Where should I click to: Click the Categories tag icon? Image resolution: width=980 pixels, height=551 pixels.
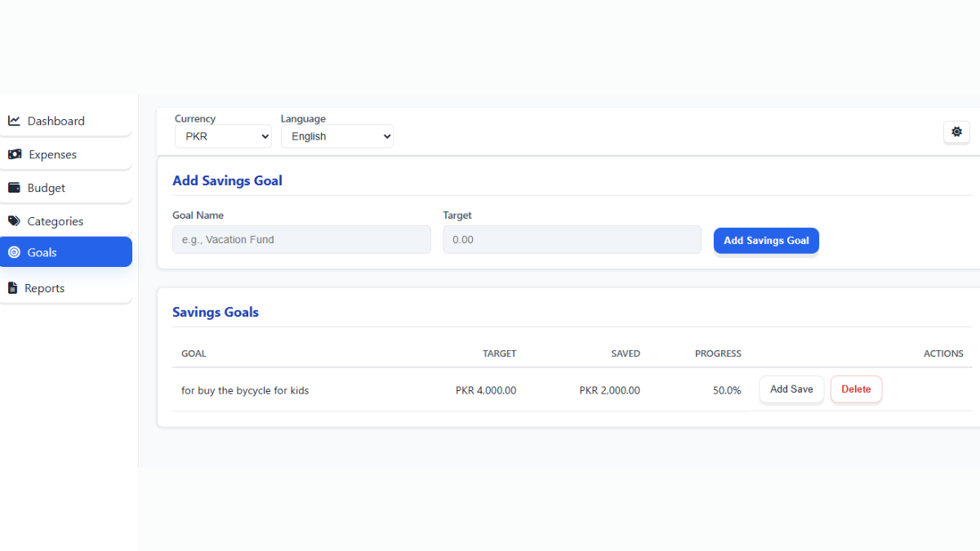click(x=15, y=220)
